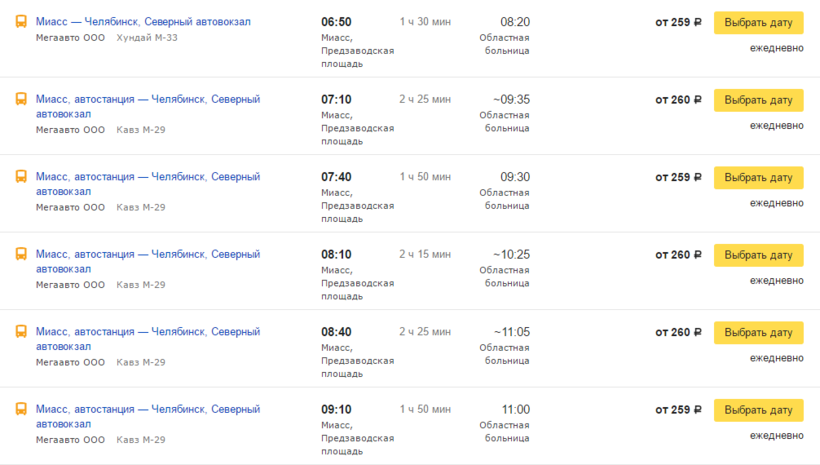Open the 08:40 Миасс, автостанция route link
Viewport: 820px width, 465px height.
click(147, 332)
